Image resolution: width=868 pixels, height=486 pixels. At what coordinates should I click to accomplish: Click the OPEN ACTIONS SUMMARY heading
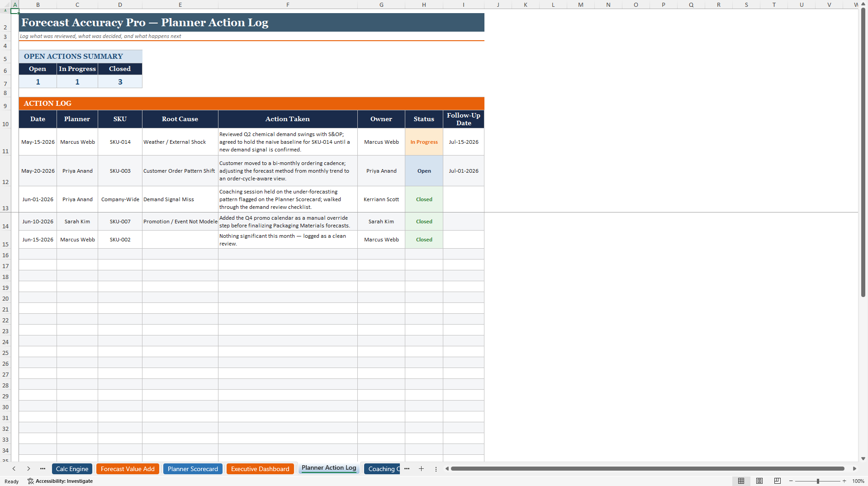(81, 57)
